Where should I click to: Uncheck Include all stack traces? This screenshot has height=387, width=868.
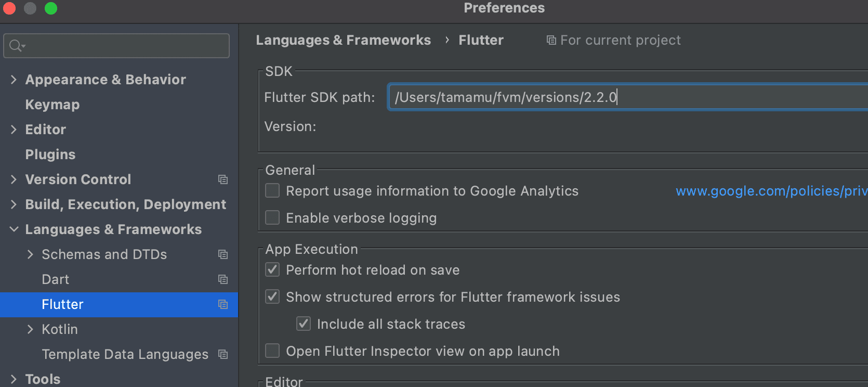(304, 324)
